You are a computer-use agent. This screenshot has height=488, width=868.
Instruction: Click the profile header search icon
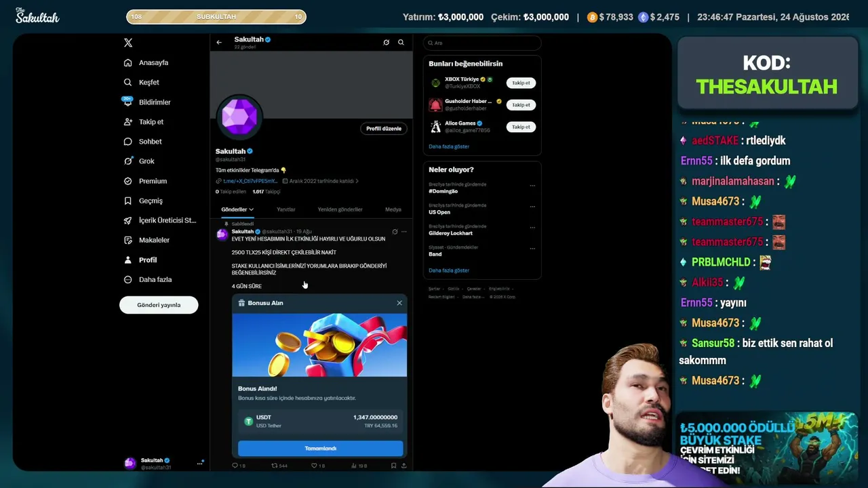(401, 42)
